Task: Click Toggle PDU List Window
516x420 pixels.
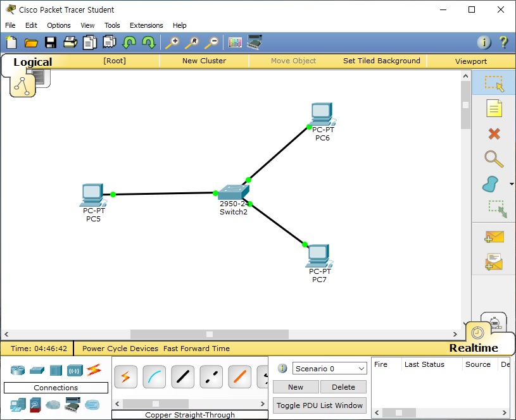Action: pos(320,405)
